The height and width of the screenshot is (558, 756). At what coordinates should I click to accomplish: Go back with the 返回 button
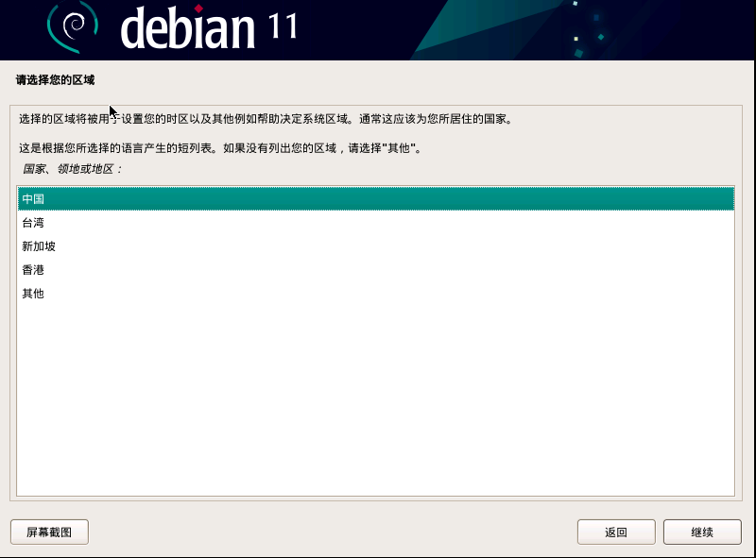coord(616,532)
